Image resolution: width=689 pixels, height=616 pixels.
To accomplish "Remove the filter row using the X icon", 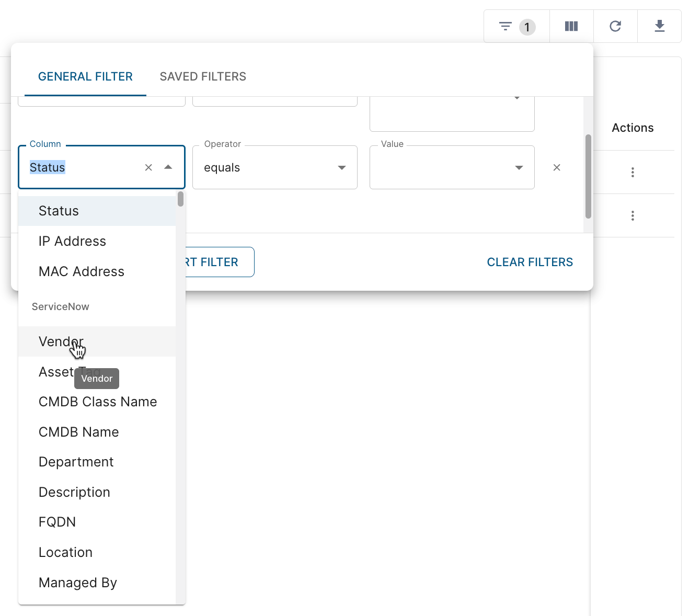I will (557, 167).
